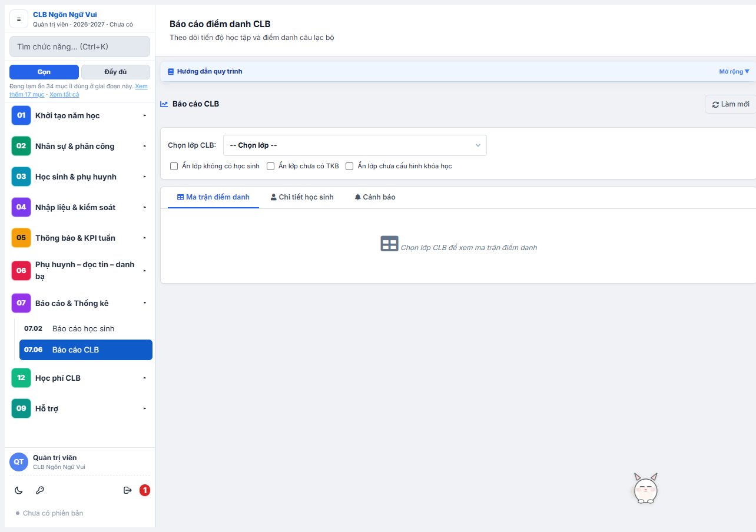756x532 pixels.
Task: Expand the Học phí CLB arrow
Action: [x=145, y=378]
